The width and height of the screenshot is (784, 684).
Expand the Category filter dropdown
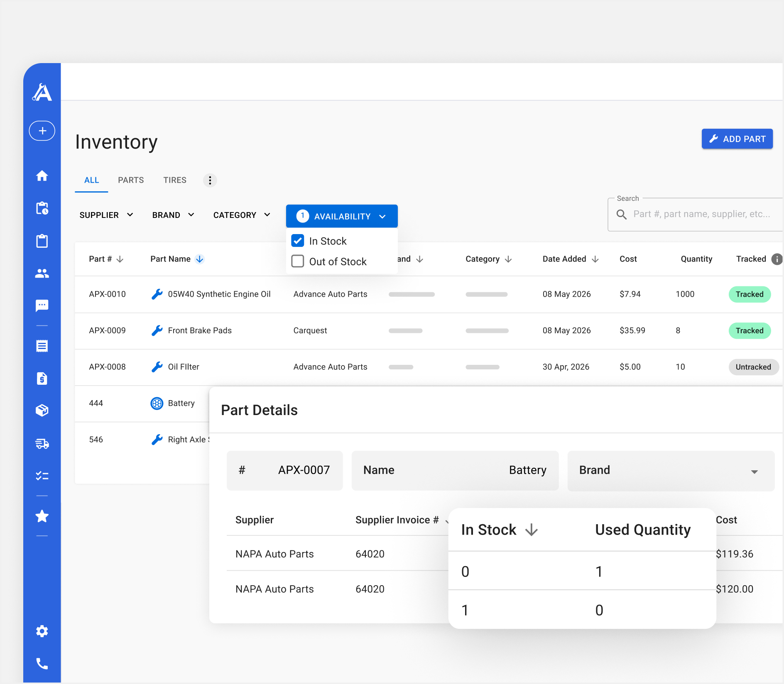[242, 215]
